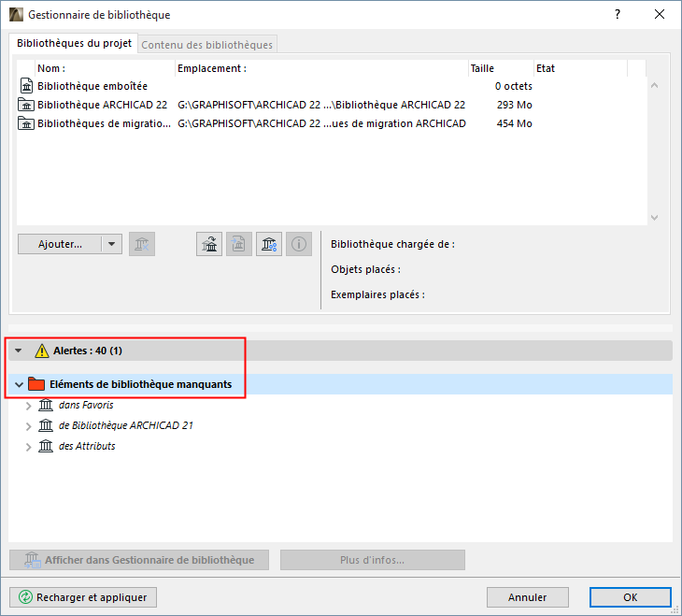Sort by the Nom column header

[105, 68]
